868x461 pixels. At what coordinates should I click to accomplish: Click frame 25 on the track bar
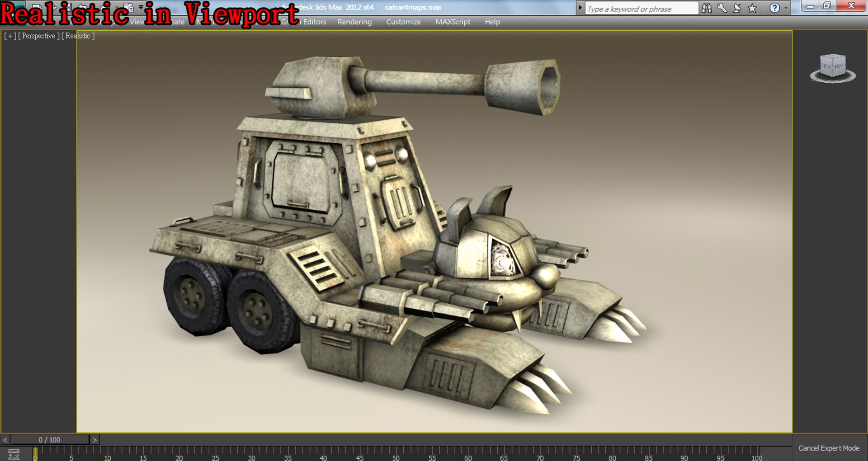[x=215, y=457]
